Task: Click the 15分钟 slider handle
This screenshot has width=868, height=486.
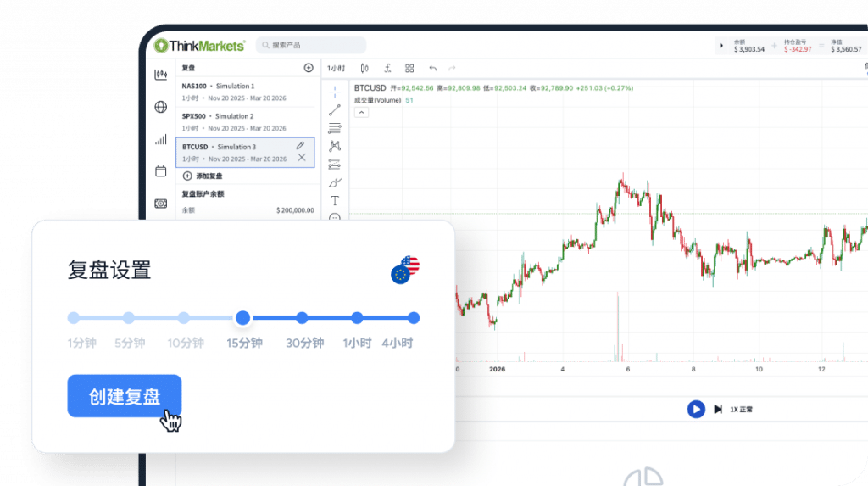Action: 242,317
